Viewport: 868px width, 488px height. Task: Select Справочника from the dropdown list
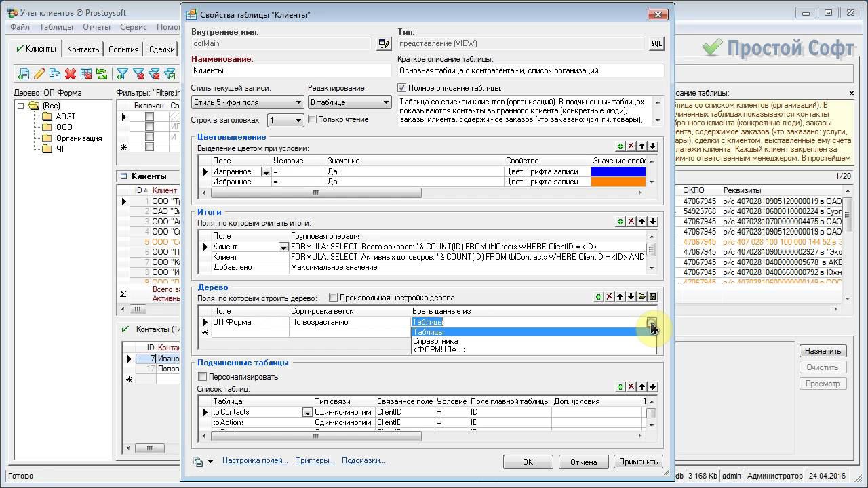click(435, 341)
